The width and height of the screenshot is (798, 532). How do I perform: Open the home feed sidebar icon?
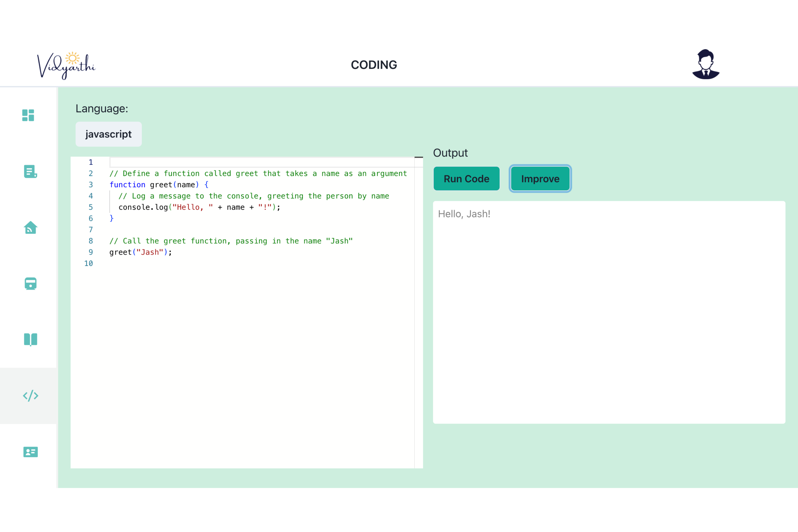[30, 228]
